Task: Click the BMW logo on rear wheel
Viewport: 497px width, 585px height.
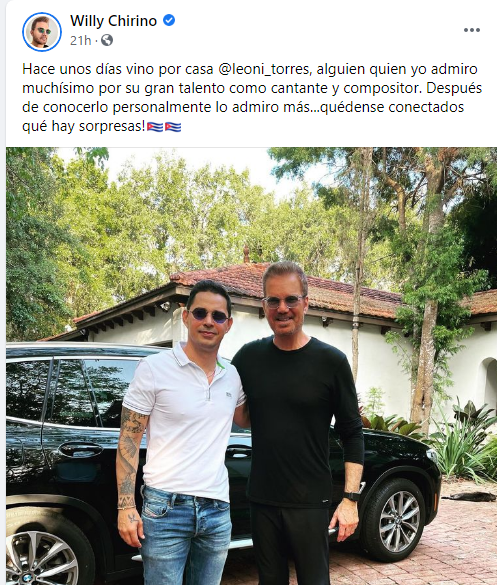Action: click(x=27, y=578)
